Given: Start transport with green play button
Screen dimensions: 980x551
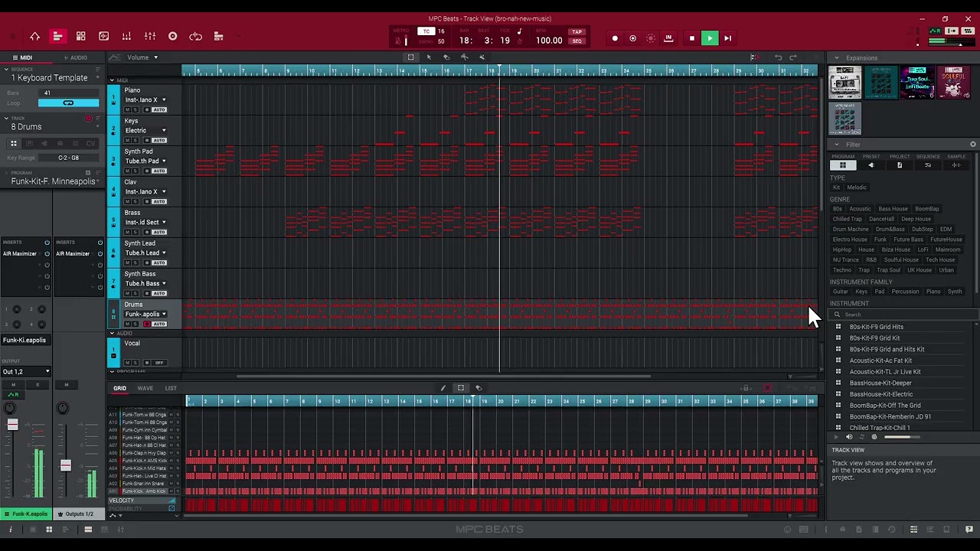Looking at the screenshot, I should click(710, 38).
